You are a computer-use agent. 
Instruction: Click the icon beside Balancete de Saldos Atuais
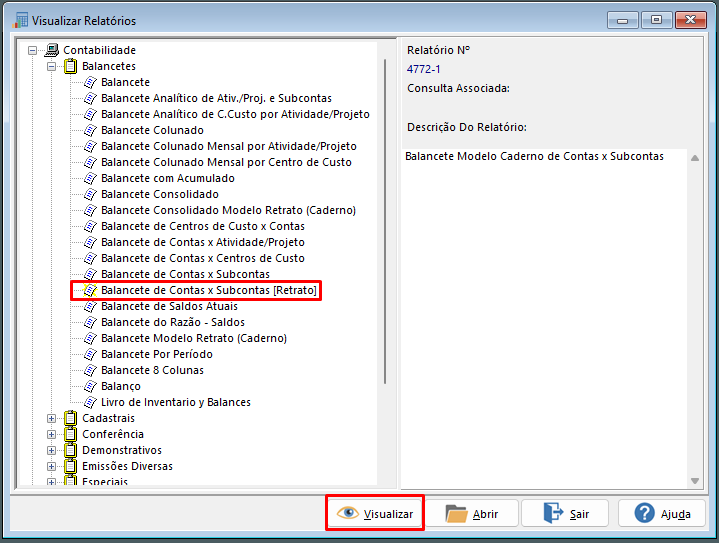click(90, 306)
